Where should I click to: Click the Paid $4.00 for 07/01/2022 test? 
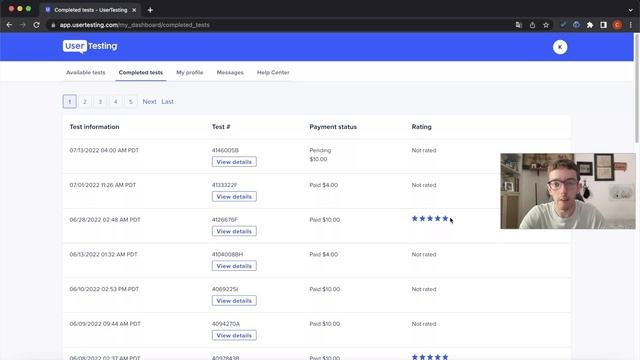324,185
